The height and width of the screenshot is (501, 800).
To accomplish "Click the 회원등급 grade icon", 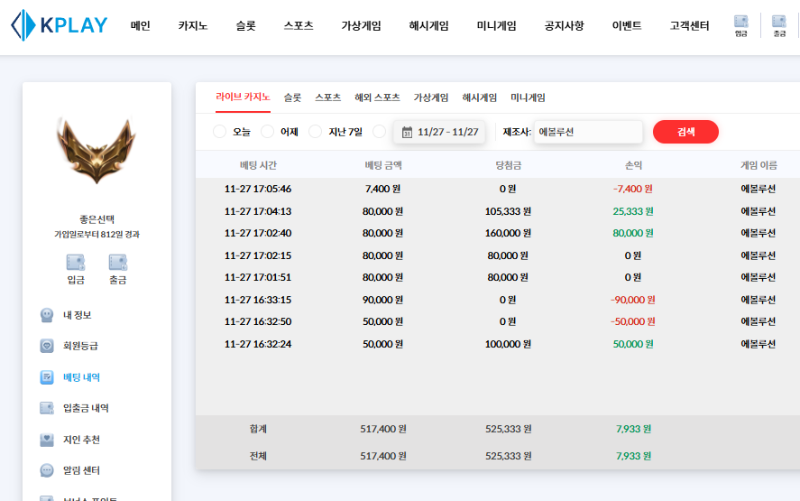I will pos(46,346).
